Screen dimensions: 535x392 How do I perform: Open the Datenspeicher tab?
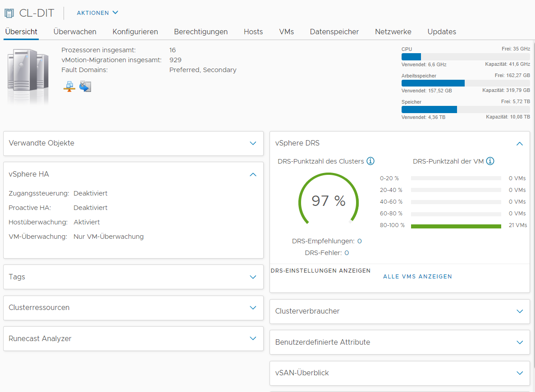(x=334, y=32)
